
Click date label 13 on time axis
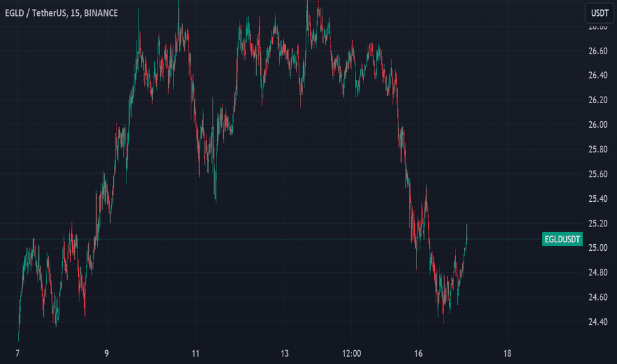(x=285, y=353)
